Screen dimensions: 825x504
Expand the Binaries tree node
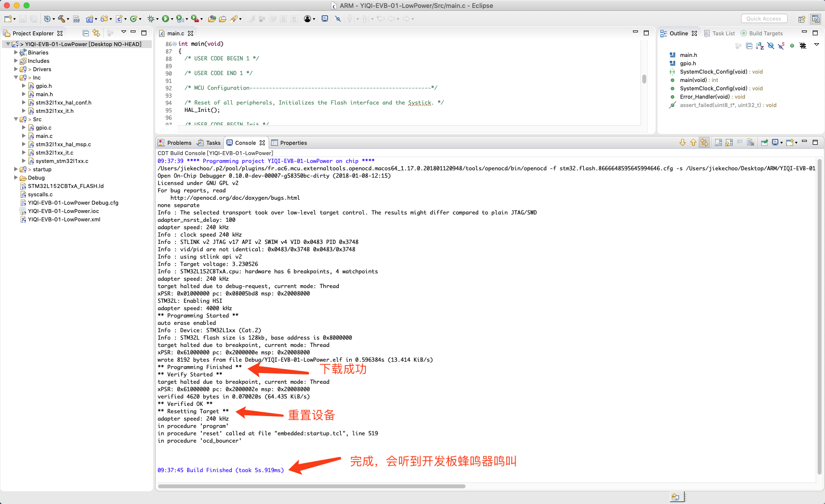click(x=16, y=52)
